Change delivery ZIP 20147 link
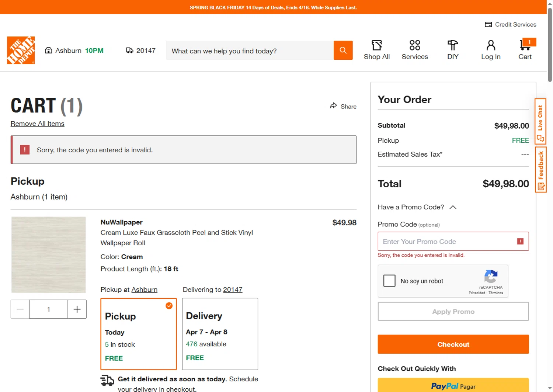Screen dimensions: 553x392 coord(233,289)
